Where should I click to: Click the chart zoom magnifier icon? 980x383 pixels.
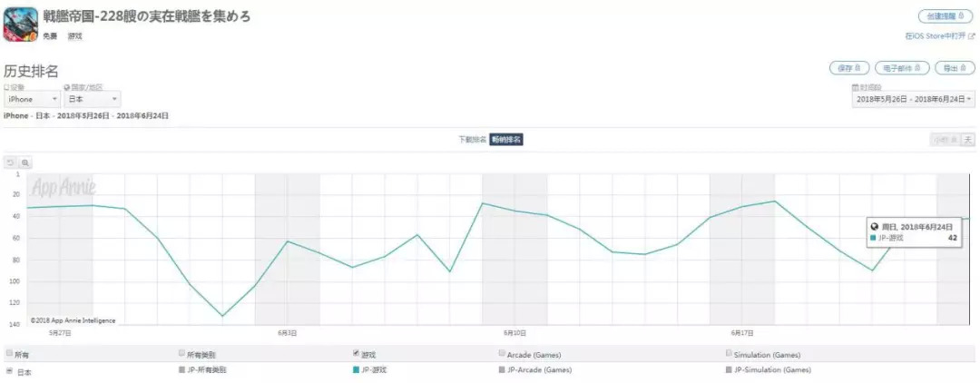click(25, 162)
